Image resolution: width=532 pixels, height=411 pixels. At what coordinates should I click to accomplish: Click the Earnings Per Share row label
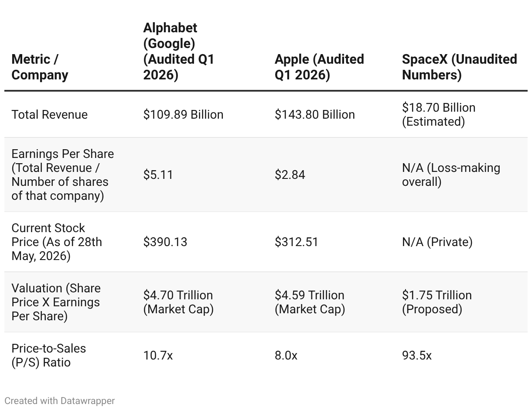pyautogui.click(x=63, y=175)
